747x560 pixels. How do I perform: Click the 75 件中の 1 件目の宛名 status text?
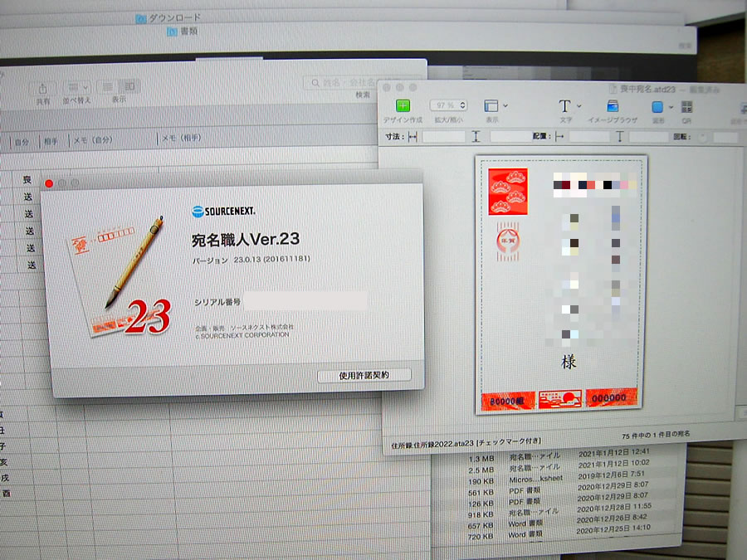[x=656, y=435]
